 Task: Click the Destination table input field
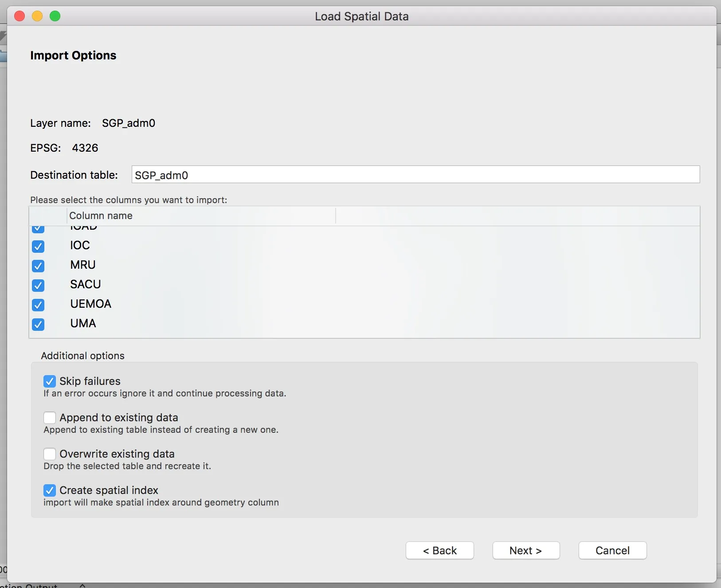(415, 175)
